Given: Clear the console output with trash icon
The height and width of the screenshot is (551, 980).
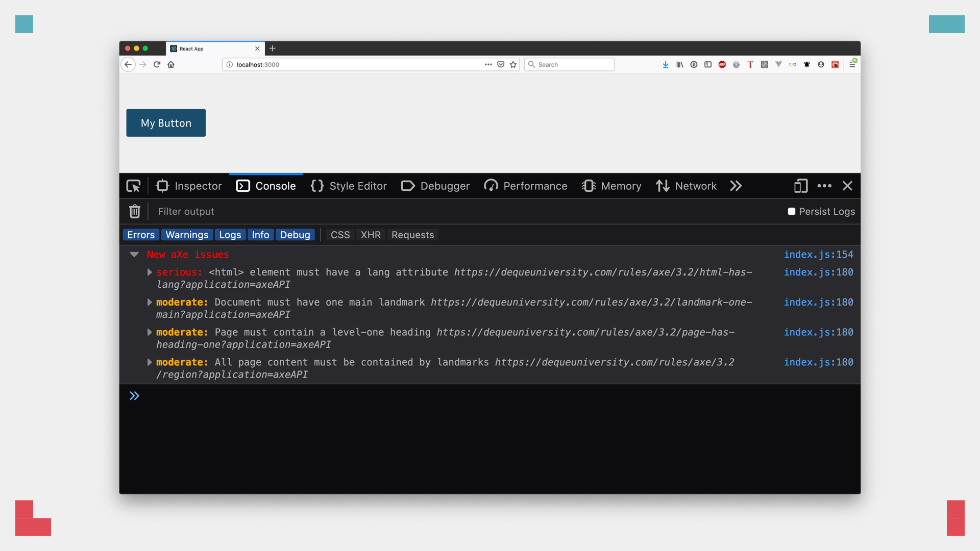Looking at the screenshot, I should click(x=135, y=211).
